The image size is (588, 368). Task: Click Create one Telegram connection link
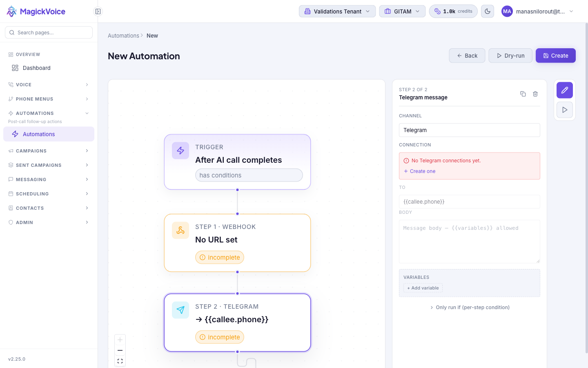point(420,171)
